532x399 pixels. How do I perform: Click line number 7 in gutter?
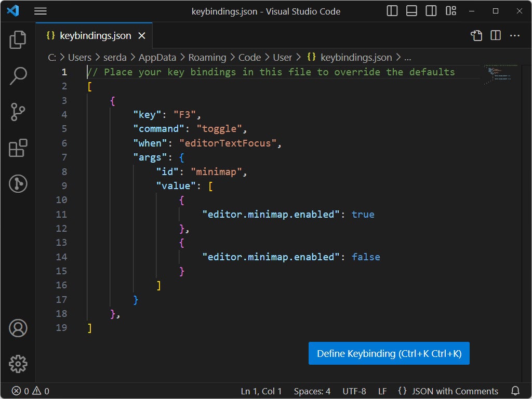tap(64, 157)
